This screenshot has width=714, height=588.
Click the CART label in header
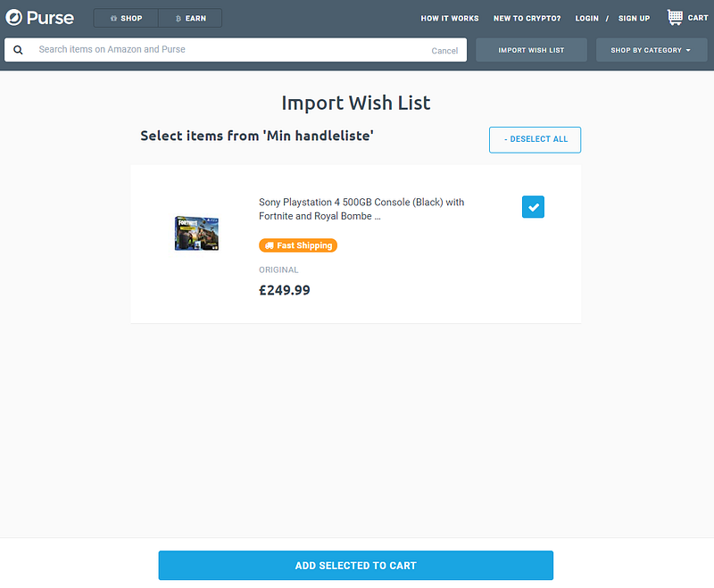coord(698,18)
